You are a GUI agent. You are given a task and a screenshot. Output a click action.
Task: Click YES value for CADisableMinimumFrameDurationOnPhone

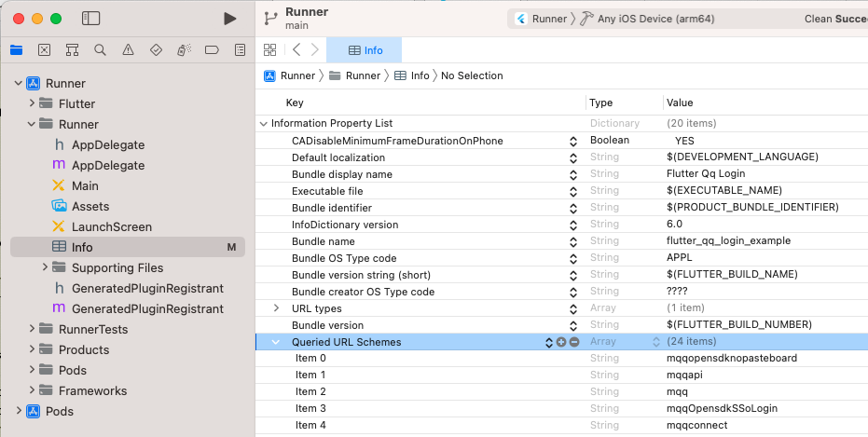tap(684, 141)
